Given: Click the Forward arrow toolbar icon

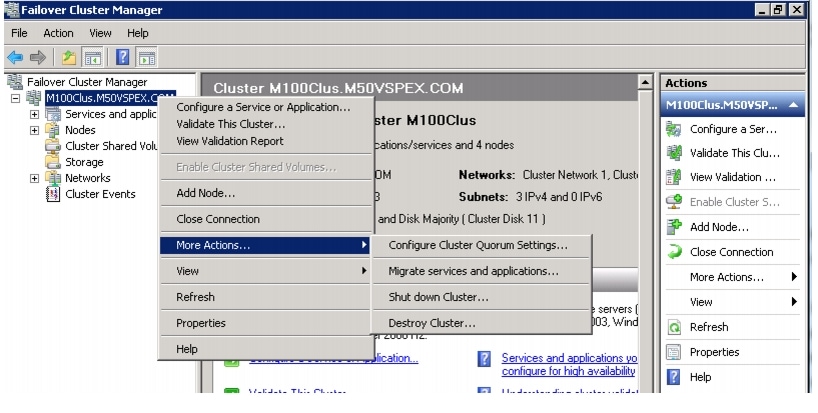Looking at the screenshot, I should (38, 57).
